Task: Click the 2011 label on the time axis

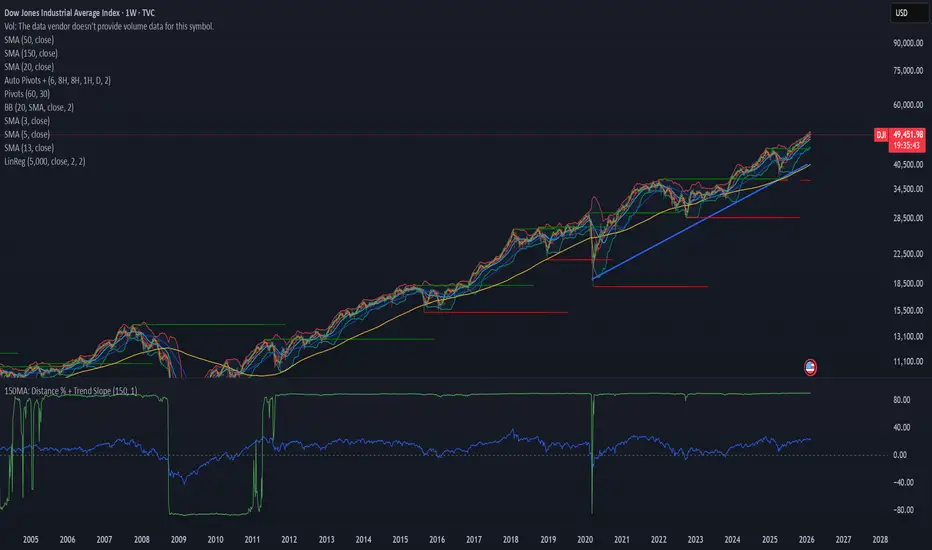Action: tap(252, 540)
